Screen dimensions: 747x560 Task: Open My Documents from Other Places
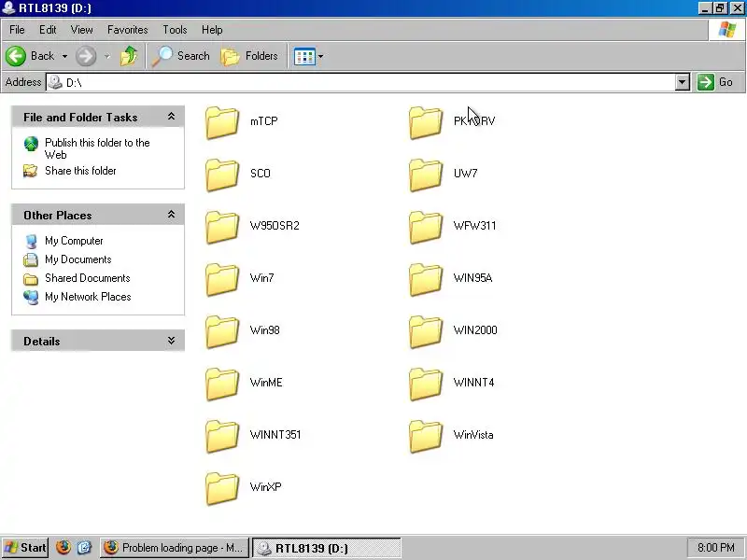click(78, 259)
